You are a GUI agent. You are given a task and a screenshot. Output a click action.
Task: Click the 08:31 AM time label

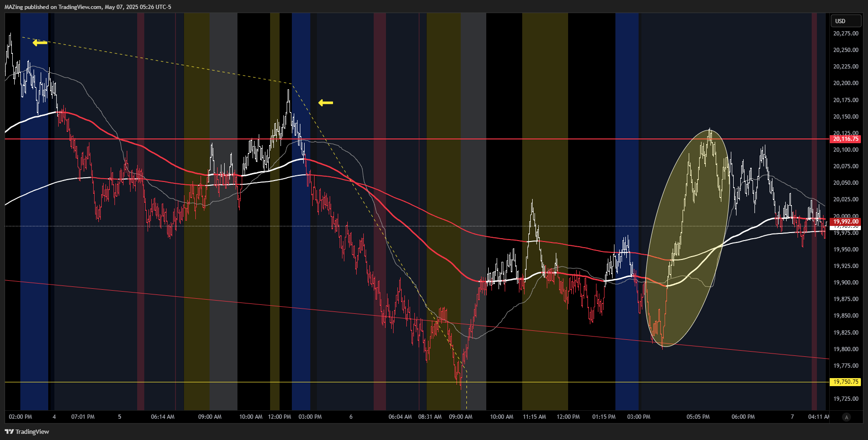pos(430,417)
